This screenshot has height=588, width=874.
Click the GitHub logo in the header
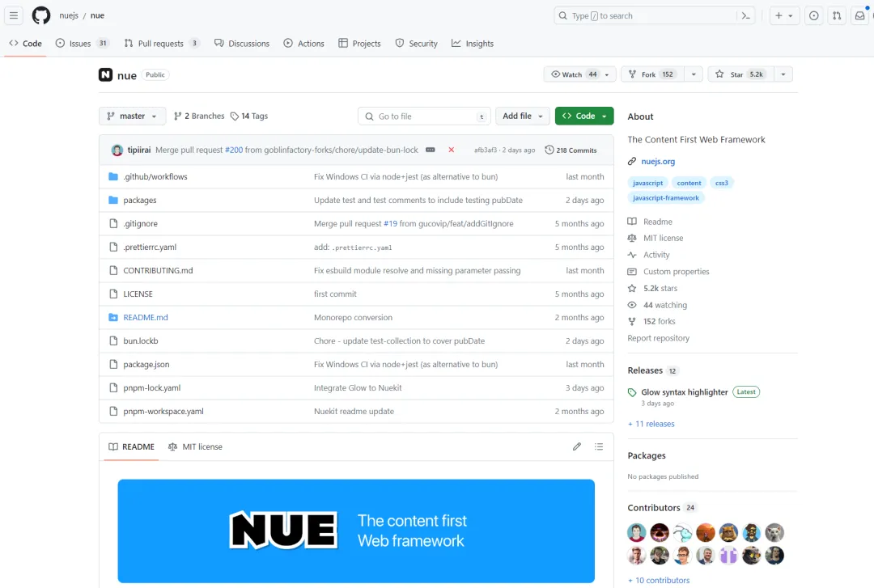[x=40, y=15]
